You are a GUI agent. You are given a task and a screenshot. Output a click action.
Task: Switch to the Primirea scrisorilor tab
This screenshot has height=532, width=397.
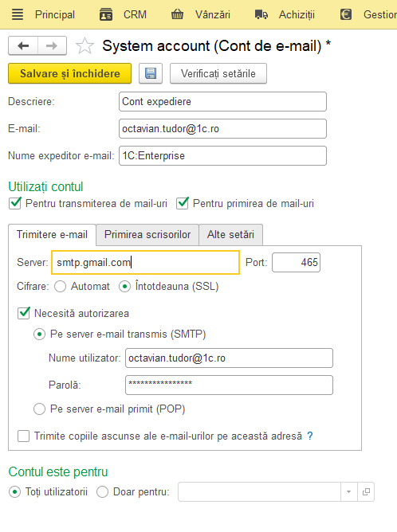pyautogui.click(x=147, y=234)
